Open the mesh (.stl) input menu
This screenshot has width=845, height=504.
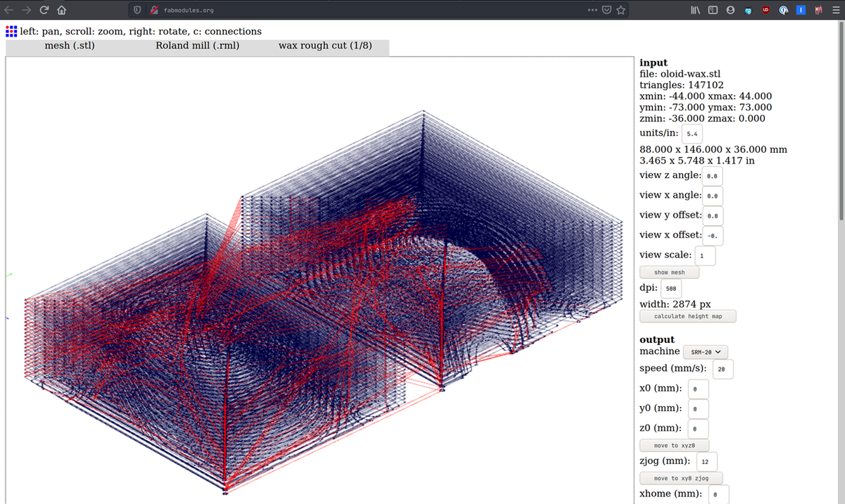[70, 45]
